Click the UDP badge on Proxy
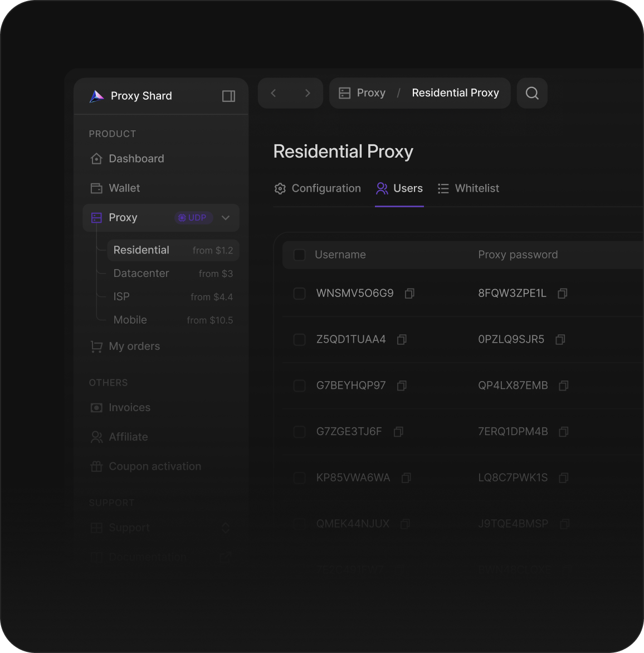 coord(193,217)
